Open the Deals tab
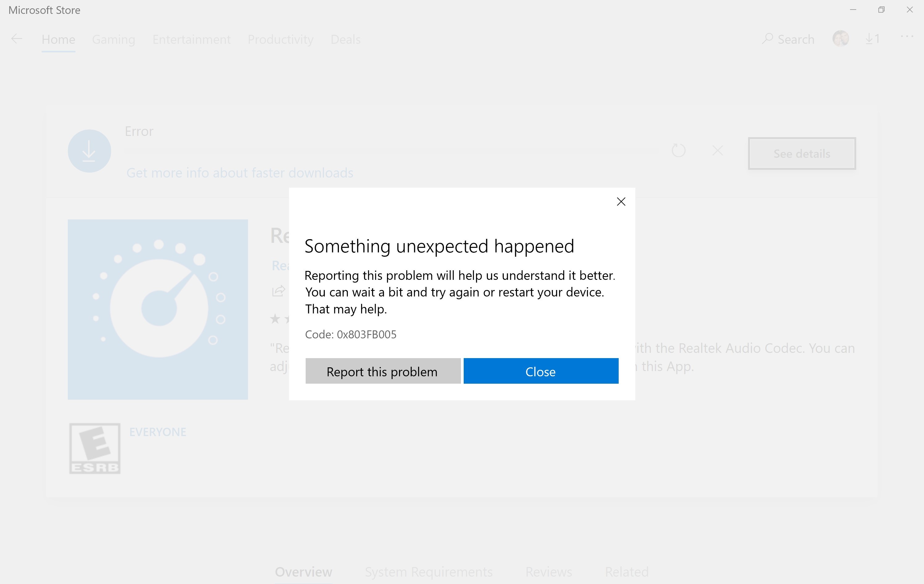Viewport: 924px width, 584px height. click(x=345, y=39)
